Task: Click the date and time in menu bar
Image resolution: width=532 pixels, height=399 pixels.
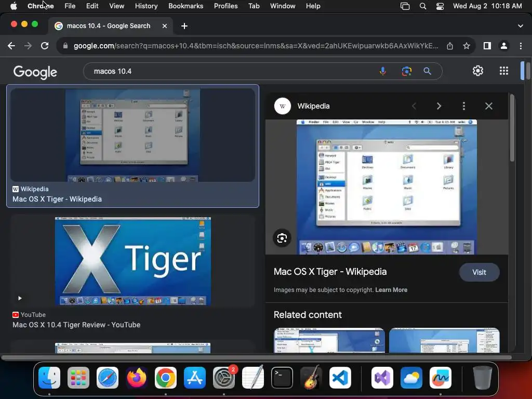Action: click(487, 6)
